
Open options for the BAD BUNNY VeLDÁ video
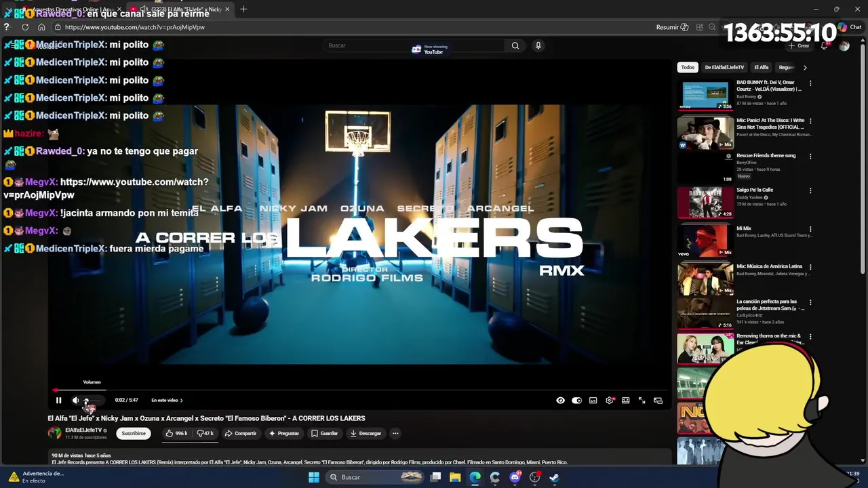810,83
